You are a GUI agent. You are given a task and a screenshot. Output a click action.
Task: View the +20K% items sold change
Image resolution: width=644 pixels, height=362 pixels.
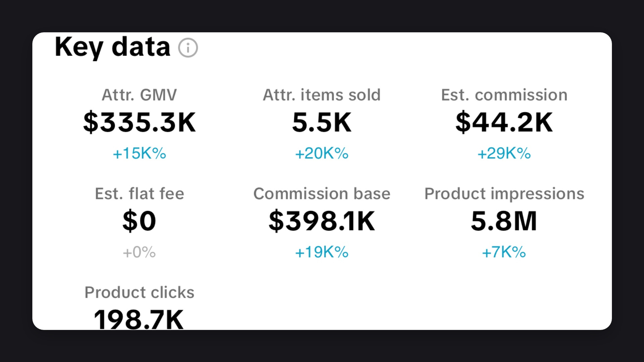[322, 153]
